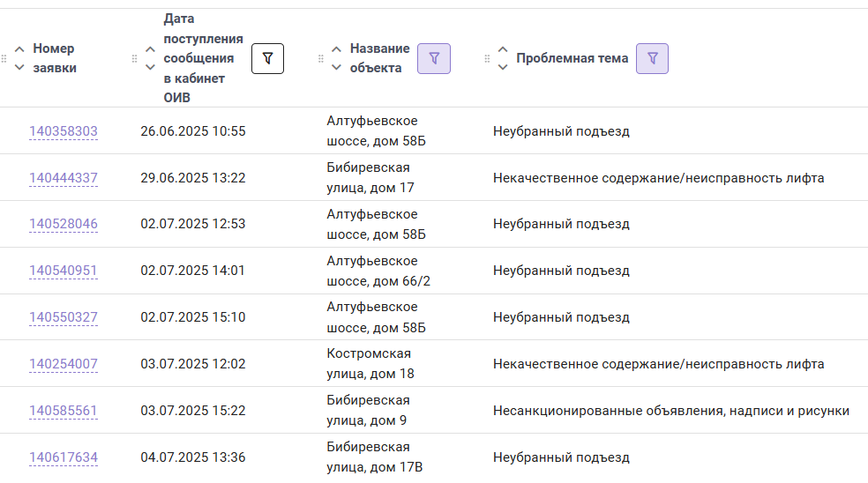Sort request number column descending
The image size is (868, 483).
click(x=19, y=68)
